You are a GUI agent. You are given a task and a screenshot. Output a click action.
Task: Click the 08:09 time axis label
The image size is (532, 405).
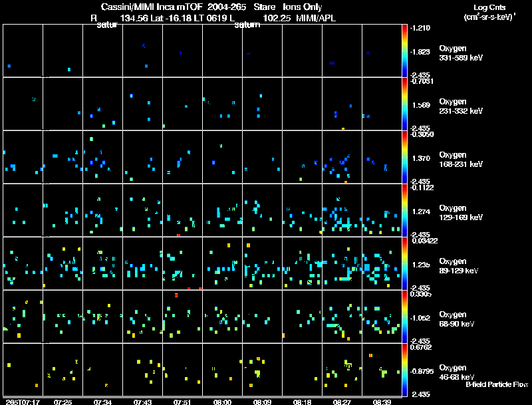pos(262,402)
